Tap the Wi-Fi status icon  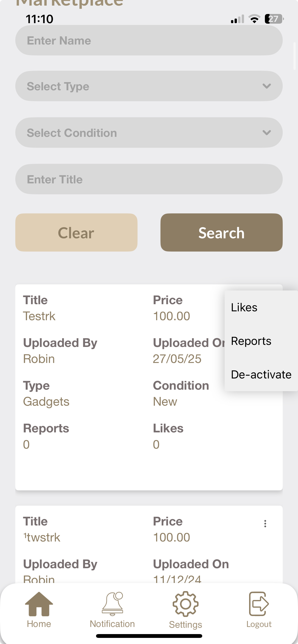tap(254, 19)
